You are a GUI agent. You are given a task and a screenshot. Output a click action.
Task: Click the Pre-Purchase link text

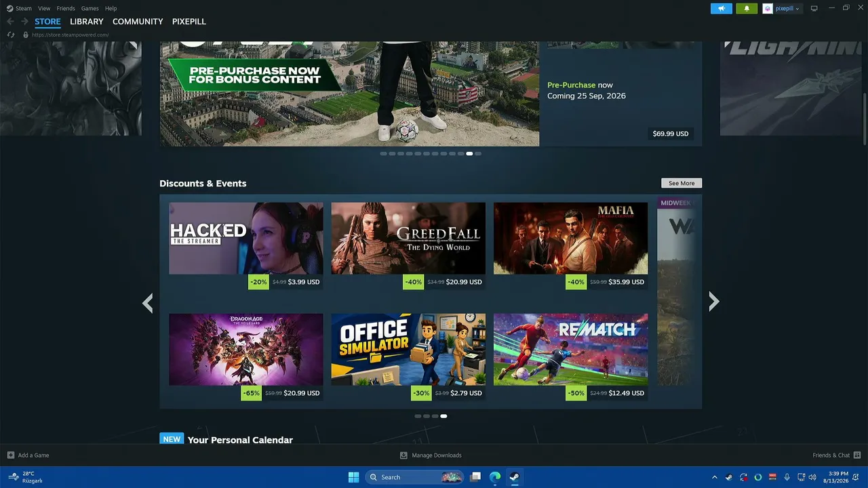(572, 85)
